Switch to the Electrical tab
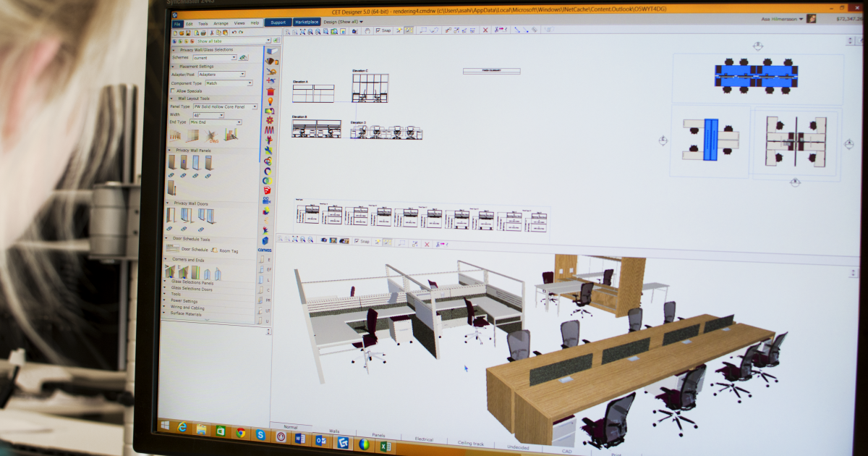 point(425,439)
